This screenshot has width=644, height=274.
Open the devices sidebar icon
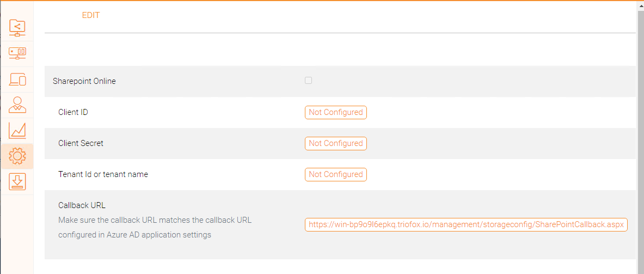[17, 79]
